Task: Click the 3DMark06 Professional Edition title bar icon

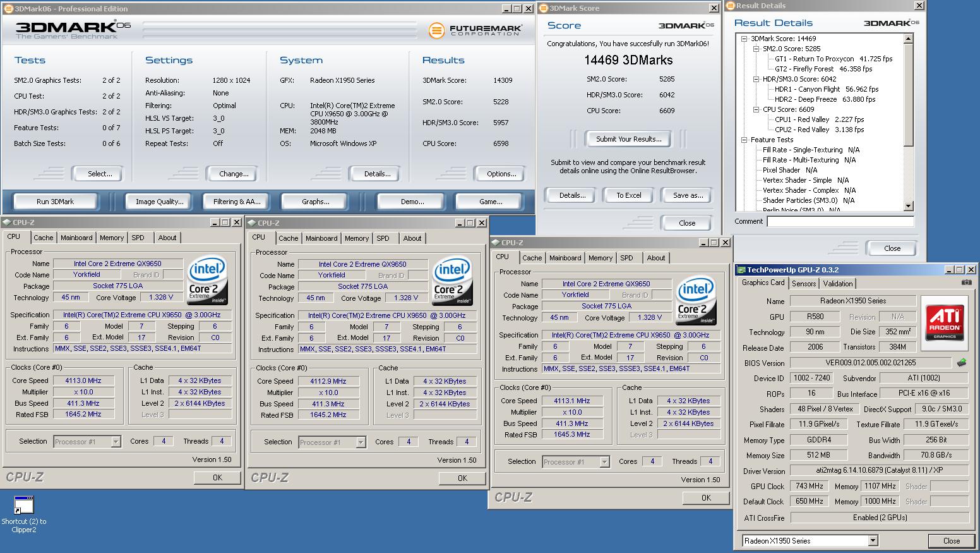Action: click(x=7, y=9)
